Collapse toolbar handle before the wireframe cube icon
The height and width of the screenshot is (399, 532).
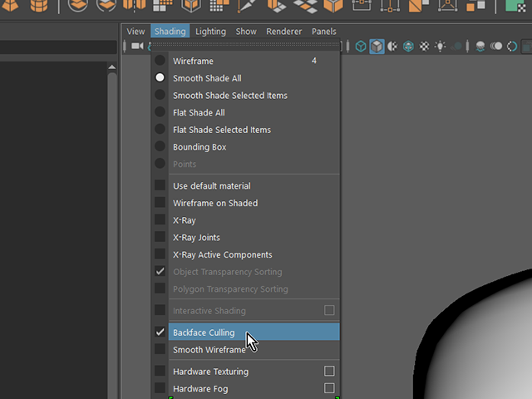coord(347,47)
